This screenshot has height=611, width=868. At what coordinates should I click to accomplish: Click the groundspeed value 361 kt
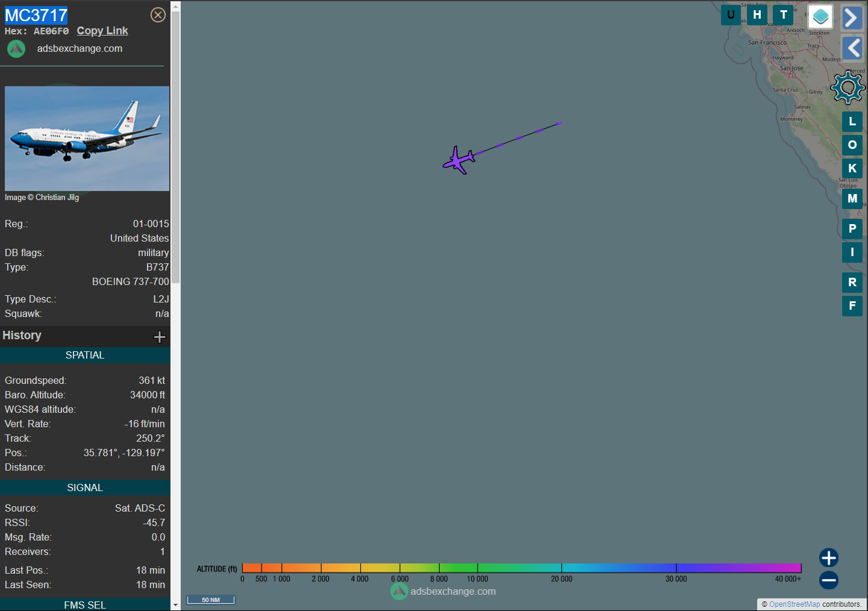click(152, 381)
